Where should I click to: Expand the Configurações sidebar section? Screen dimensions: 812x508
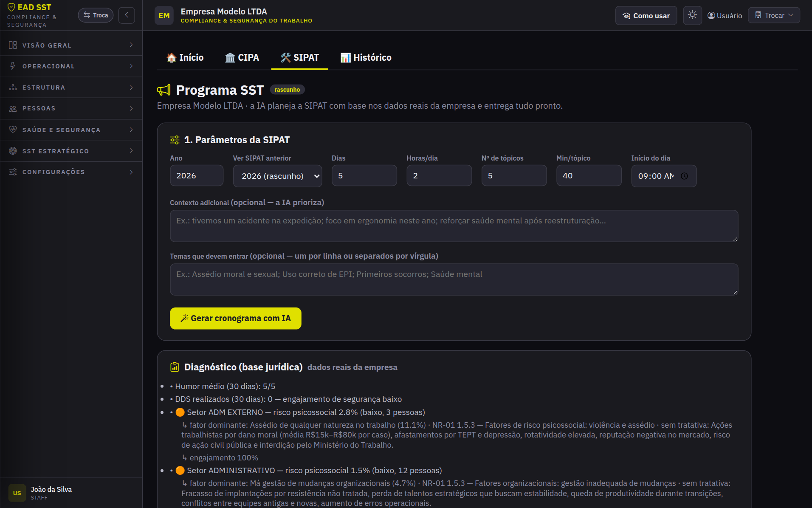[x=71, y=172]
